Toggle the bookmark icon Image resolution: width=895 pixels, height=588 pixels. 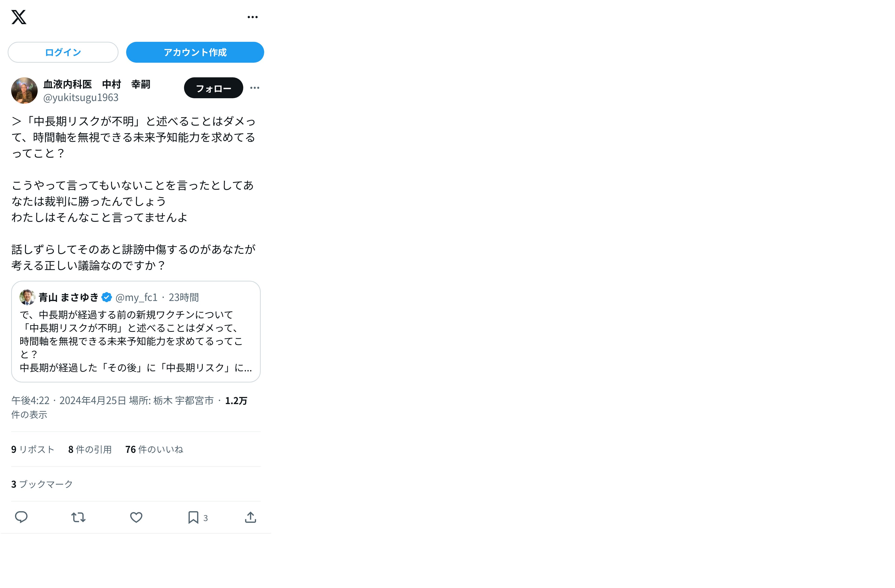coord(193,517)
